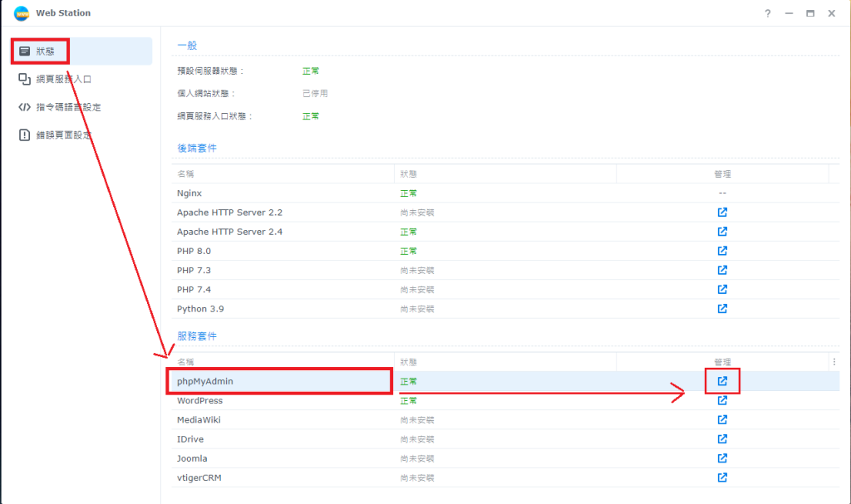
Task: Open the Python 3.9 manage icon
Action: coord(722,309)
